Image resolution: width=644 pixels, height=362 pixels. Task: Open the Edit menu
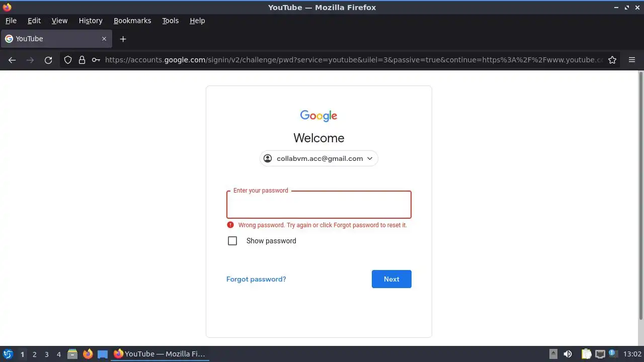34,21
